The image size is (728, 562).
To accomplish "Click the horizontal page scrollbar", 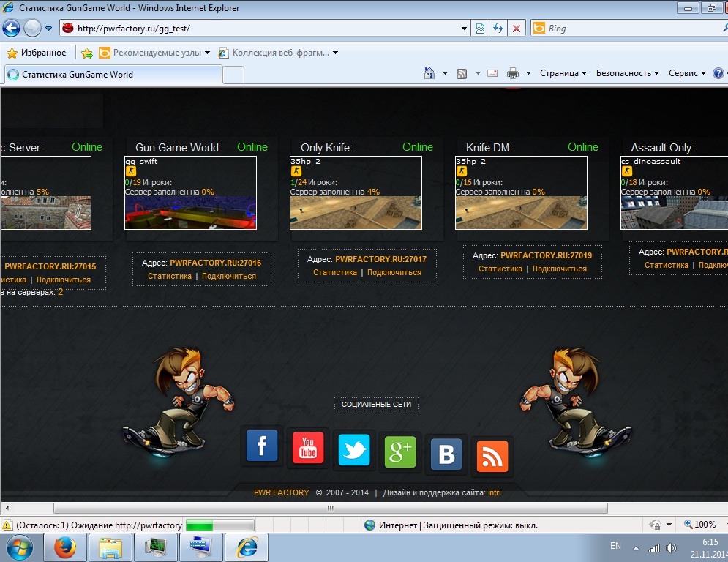I will pos(330,508).
